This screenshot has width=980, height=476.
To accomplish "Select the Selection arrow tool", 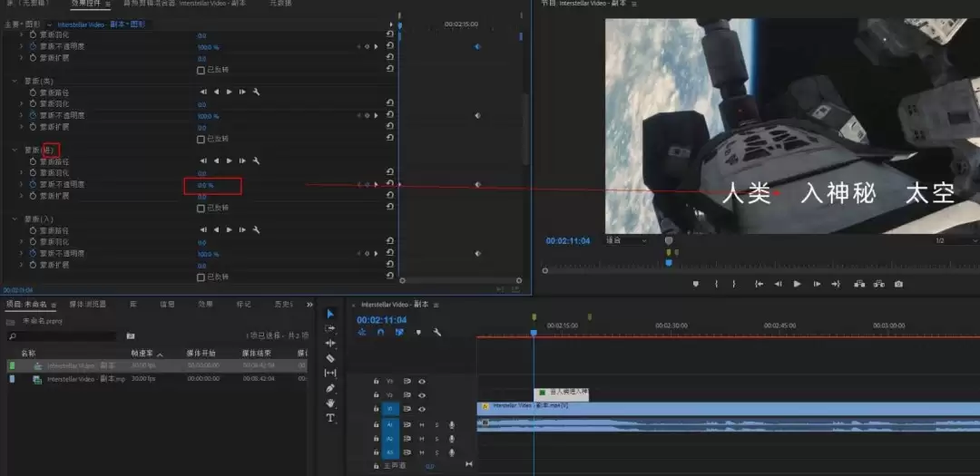I will [330, 314].
